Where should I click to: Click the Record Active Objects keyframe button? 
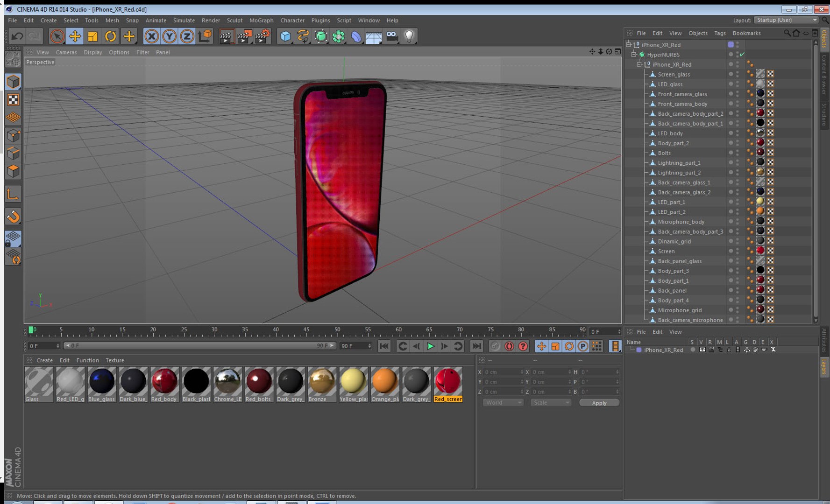(x=495, y=346)
